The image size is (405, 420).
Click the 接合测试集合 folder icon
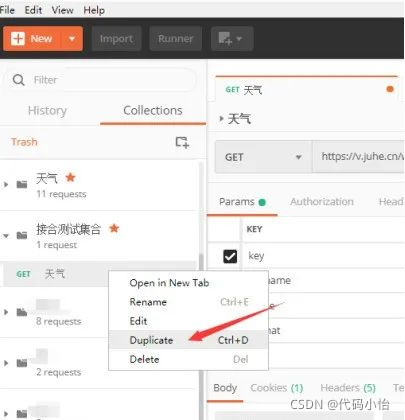(22, 235)
